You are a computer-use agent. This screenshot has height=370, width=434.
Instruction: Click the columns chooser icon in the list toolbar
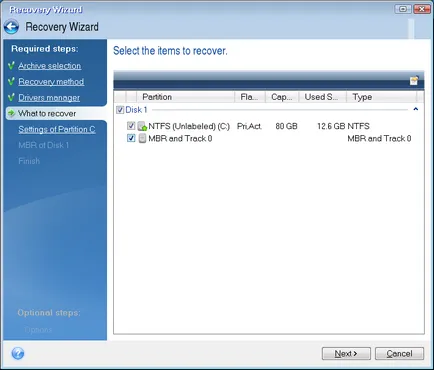click(414, 81)
